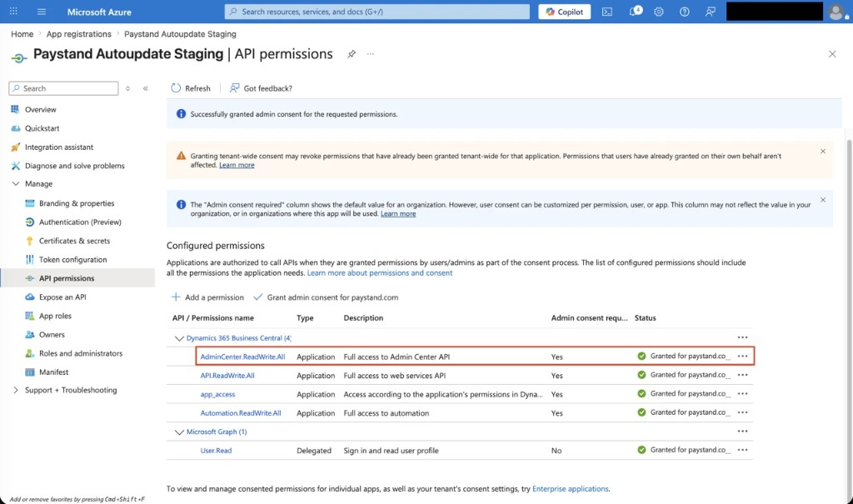Image resolution: width=853 pixels, height=504 pixels.
Task: Open the Azure app launcher grid
Action: click(13, 12)
